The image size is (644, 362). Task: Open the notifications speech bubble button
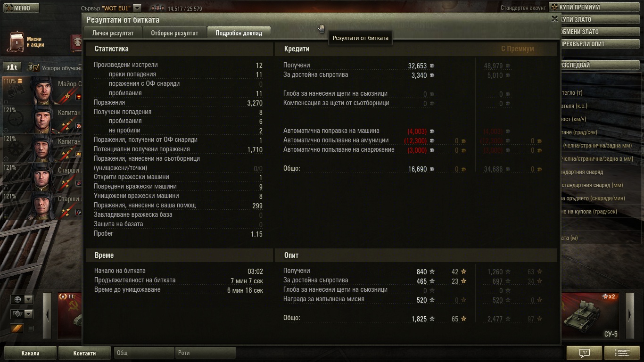point(584,353)
